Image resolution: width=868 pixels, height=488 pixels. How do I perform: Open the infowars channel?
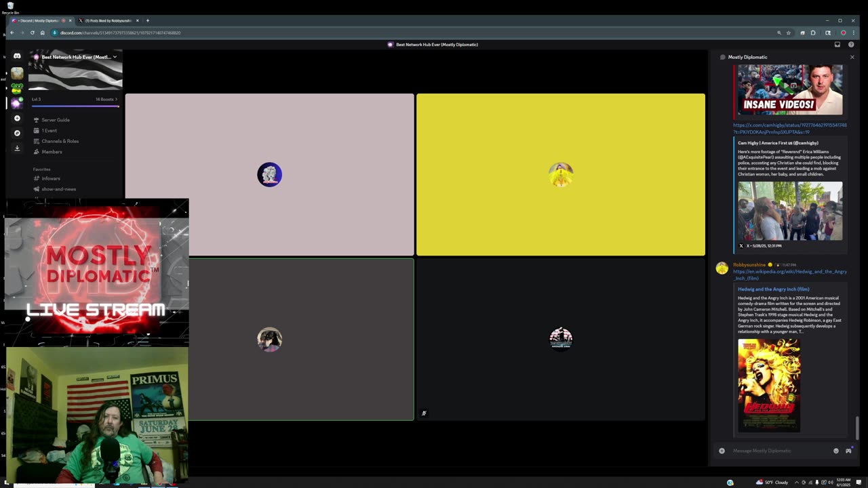[x=51, y=178]
